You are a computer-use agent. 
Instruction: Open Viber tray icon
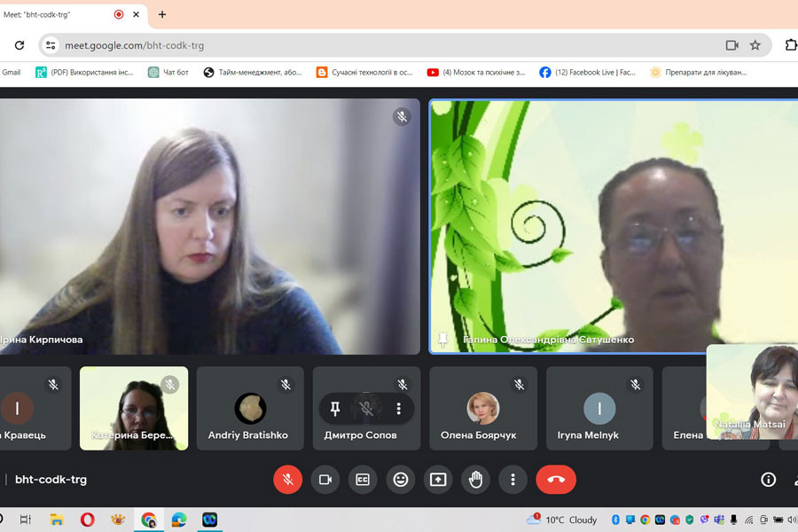click(704, 520)
